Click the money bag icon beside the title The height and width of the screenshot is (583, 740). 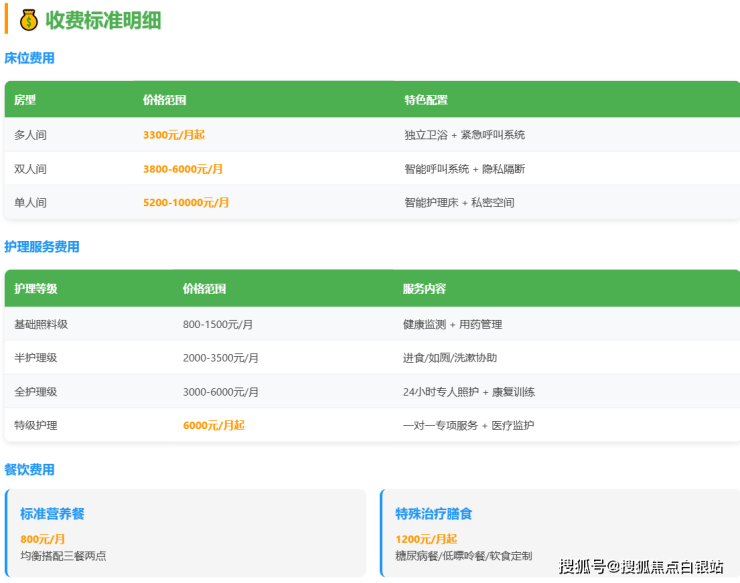coord(28,20)
